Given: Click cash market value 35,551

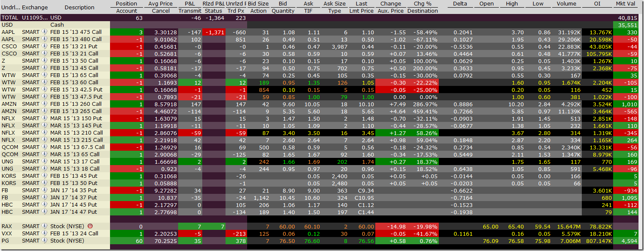Looking at the screenshot, I should (628, 25).
